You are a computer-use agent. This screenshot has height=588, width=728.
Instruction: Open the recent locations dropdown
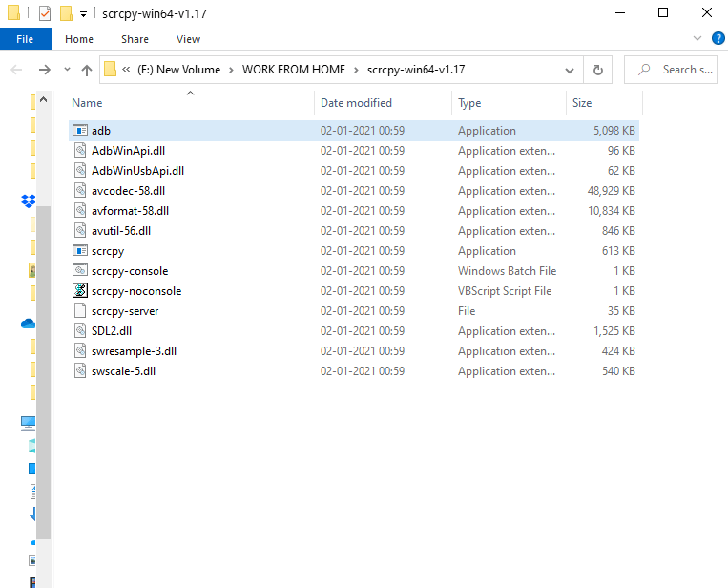coord(67,70)
